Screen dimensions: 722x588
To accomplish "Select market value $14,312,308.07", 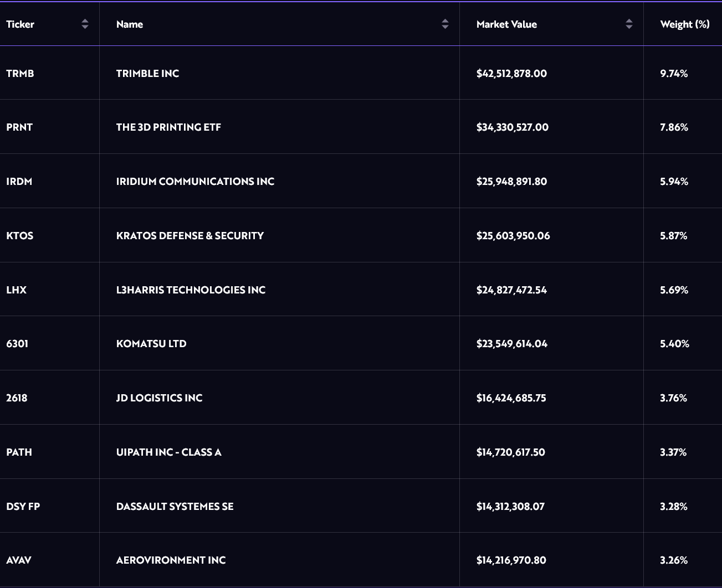I will pyautogui.click(x=510, y=507).
